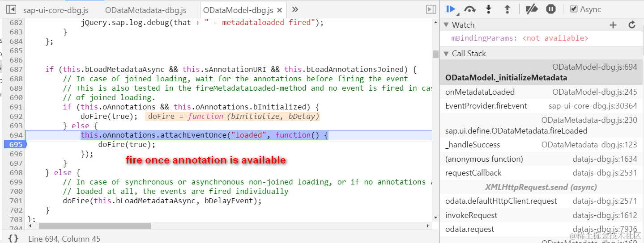Viewport: 644px width, 243px height.
Task: Resume script execution
Action: pyautogui.click(x=451, y=9)
